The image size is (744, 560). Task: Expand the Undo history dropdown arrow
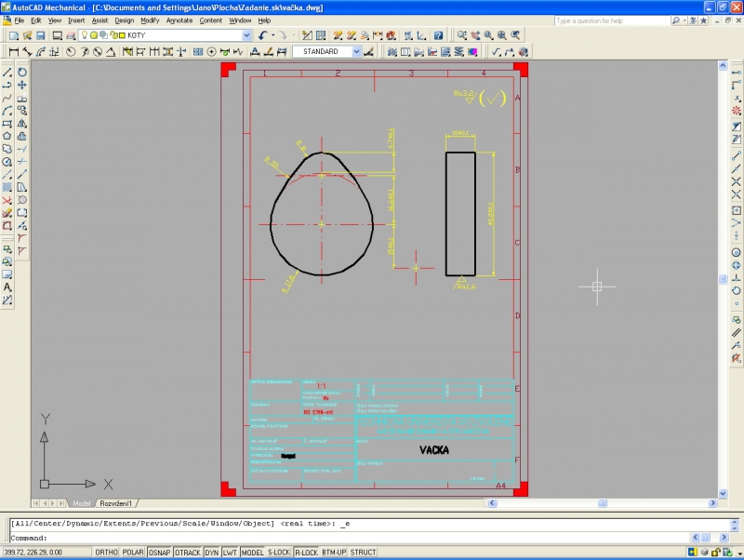[x=274, y=35]
